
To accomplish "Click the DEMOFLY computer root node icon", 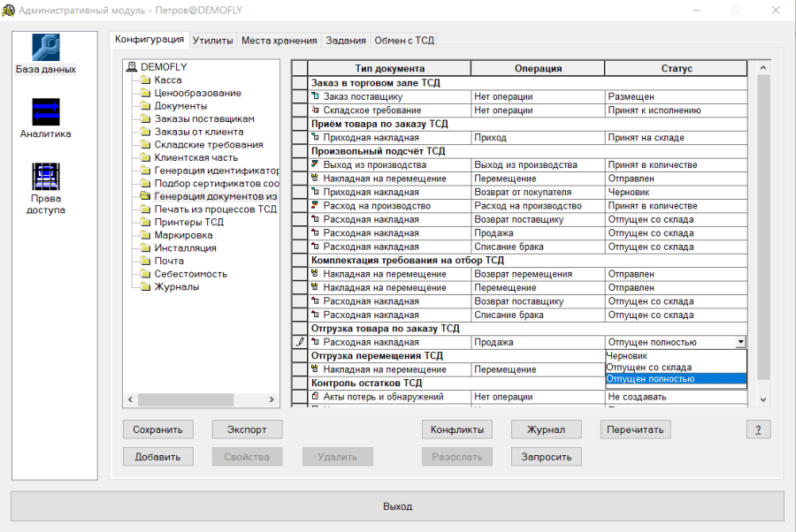I will 132,67.
